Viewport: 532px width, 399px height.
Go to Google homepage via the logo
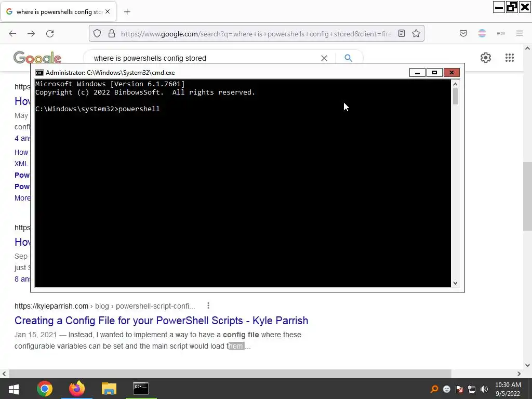(x=37, y=58)
